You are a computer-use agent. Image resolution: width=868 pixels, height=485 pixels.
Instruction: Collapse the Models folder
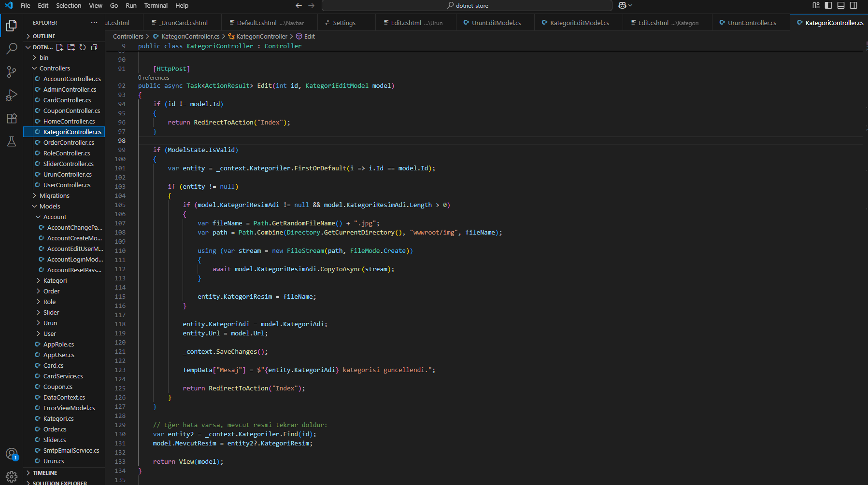click(x=64, y=206)
